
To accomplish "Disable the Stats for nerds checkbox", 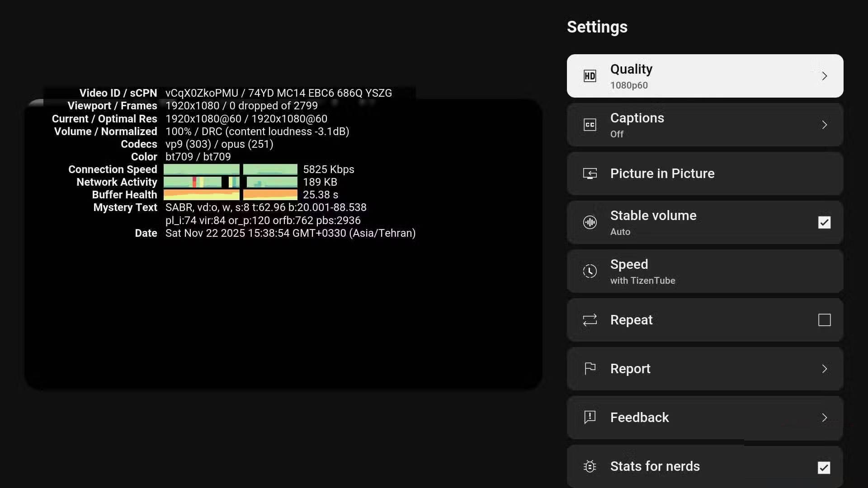I will 825,468.
